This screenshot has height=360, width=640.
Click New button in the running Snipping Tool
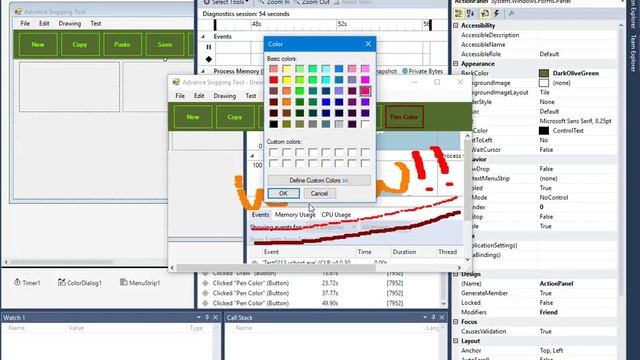(193, 117)
